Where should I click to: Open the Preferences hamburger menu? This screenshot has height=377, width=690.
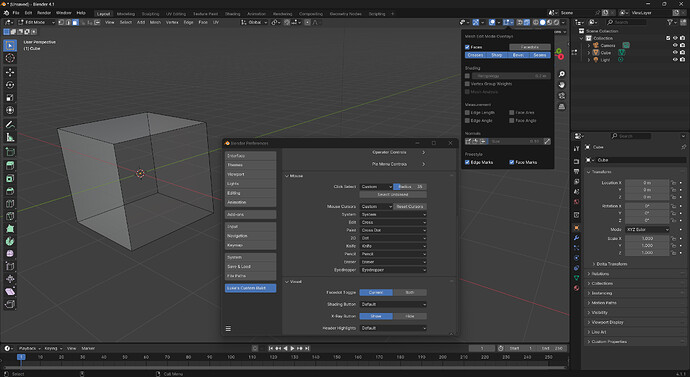pyautogui.click(x=228, y=328)
